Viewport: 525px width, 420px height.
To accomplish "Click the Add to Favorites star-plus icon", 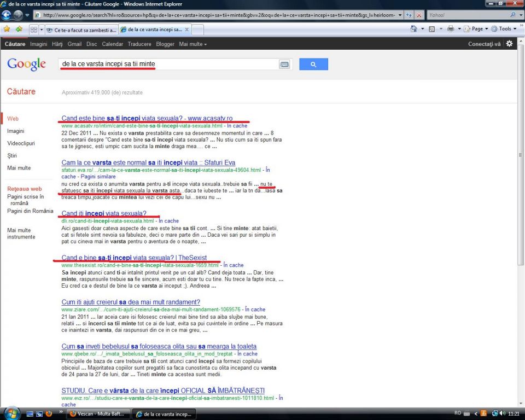I will [x=19, y=29].
